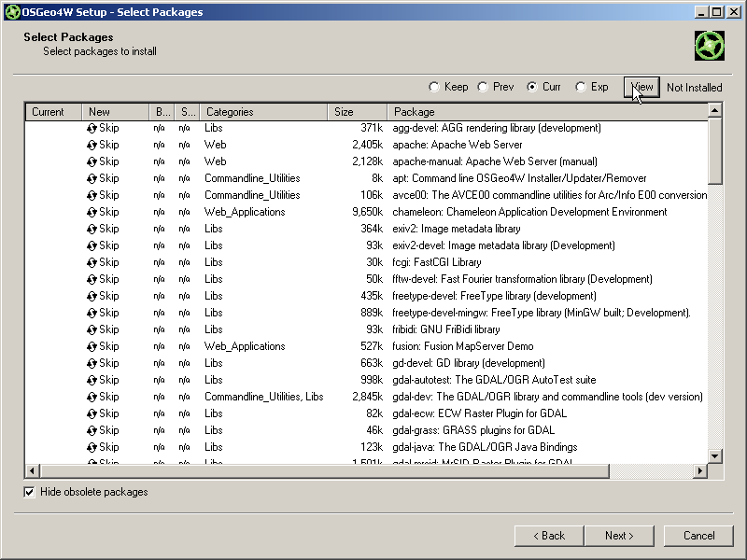Click the vertical scrollbar thumb
Screen dimensions: 747x560
(714, 151)
